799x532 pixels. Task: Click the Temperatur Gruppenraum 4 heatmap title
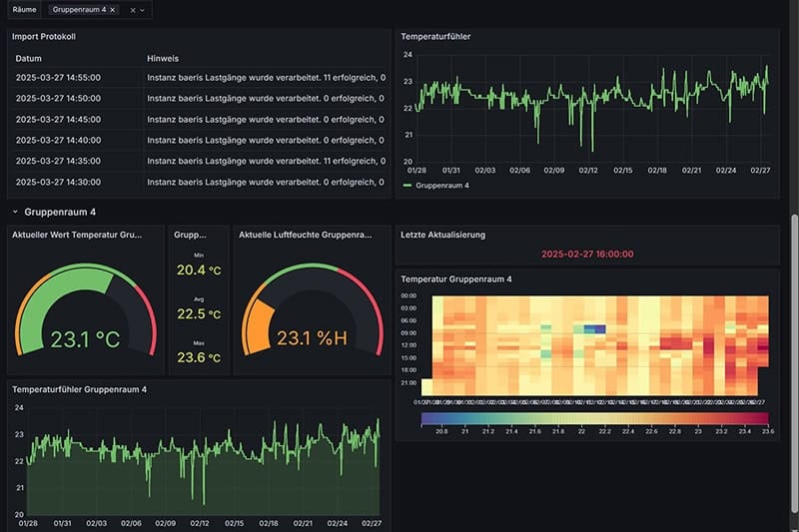coord(455,278)
